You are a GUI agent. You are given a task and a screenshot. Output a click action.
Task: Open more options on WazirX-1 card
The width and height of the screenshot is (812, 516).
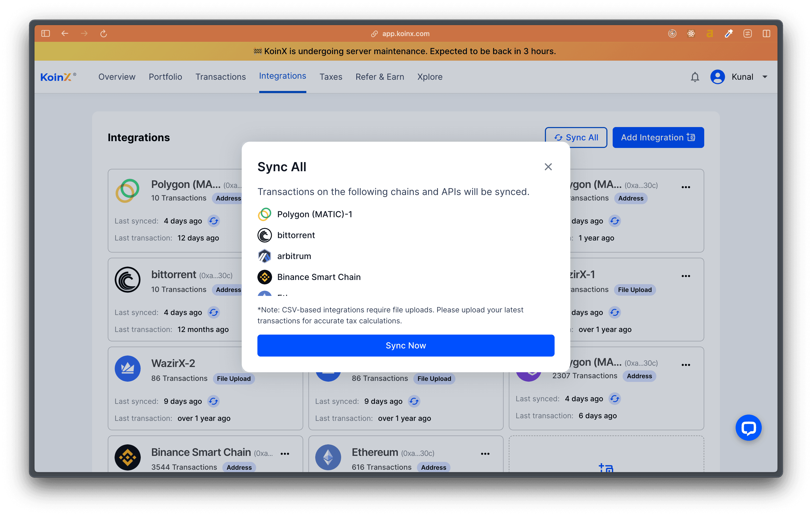[x=686, y=276]
